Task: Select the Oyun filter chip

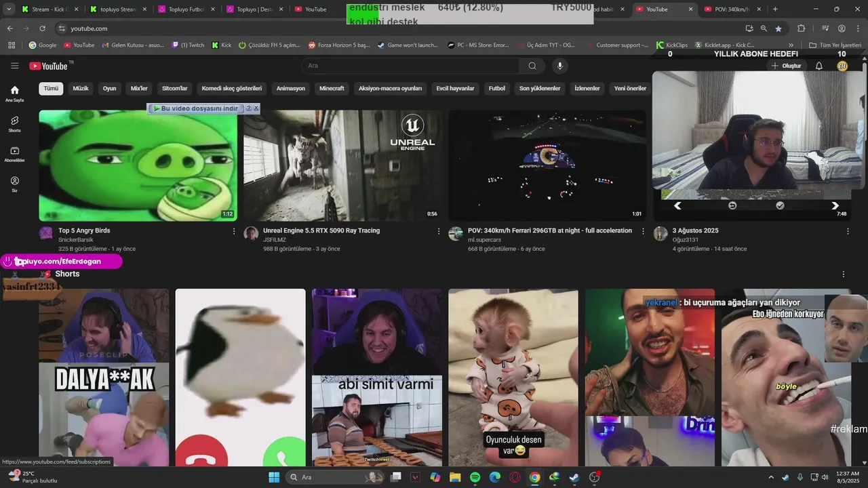Action: 109,88
